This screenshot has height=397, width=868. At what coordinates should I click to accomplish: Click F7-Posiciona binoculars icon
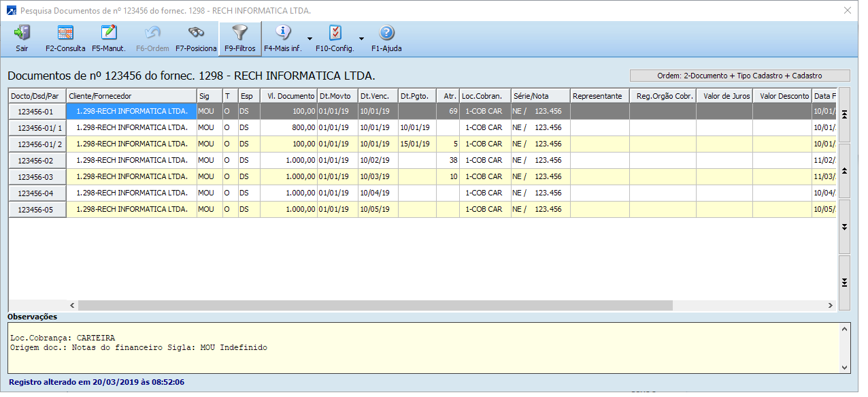tap(196, 33)
